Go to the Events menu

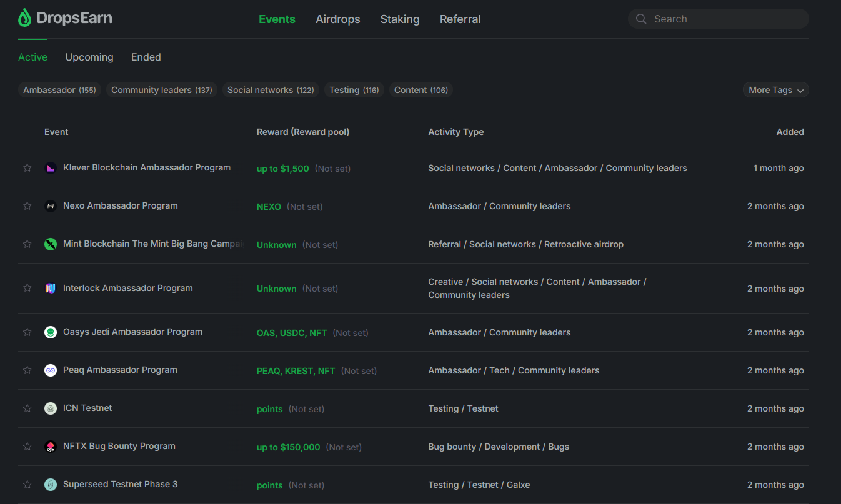coord(277,19)
